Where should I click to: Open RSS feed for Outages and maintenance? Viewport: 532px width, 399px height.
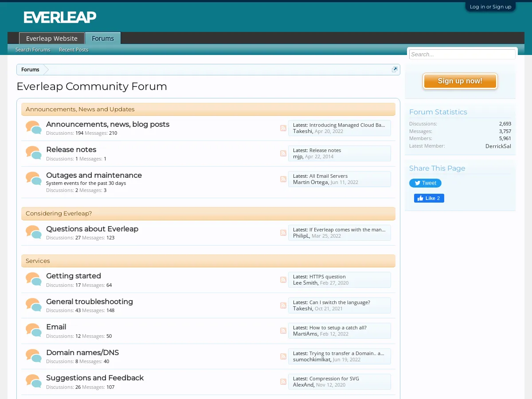click(x=283, y=179)
